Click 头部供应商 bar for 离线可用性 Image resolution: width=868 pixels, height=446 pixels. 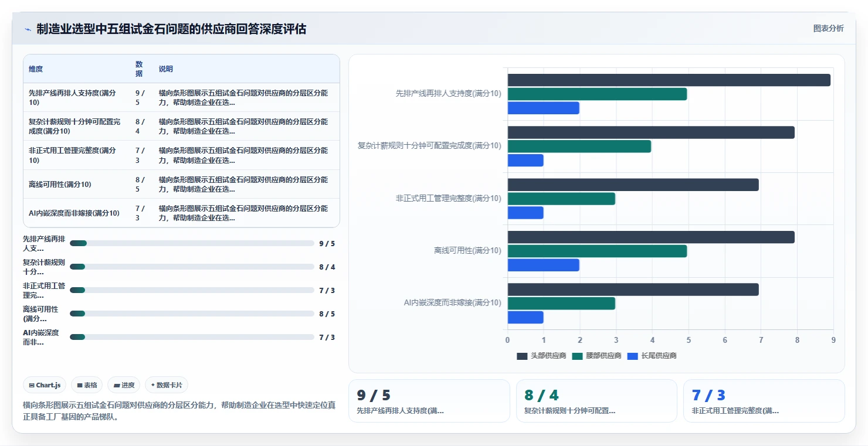[x=651, y=237]
